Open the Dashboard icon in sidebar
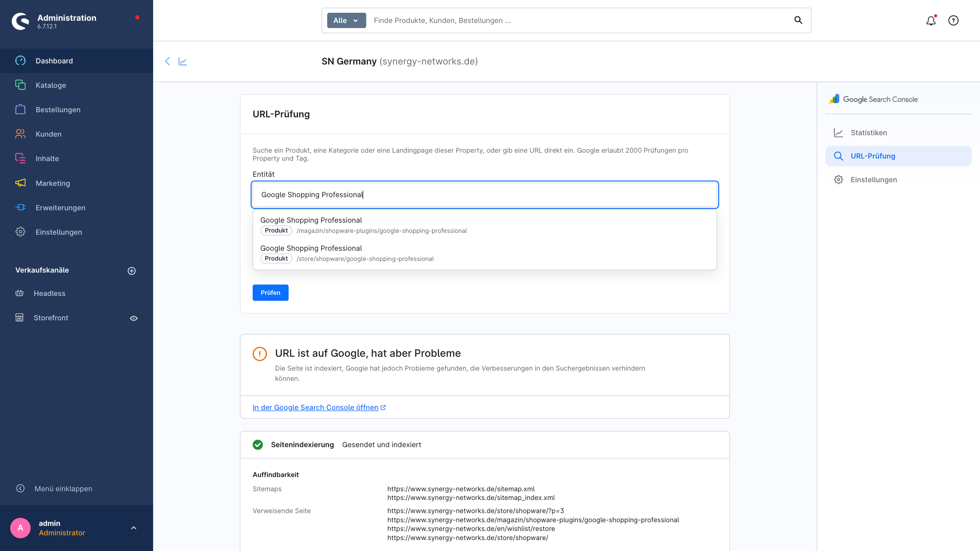Image resolution: width=980 pixels, height=551 pixels. [20, 60]
